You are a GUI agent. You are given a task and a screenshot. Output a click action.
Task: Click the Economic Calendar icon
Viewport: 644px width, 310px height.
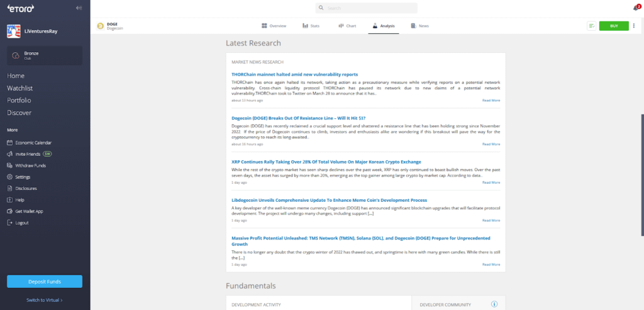tap(10, 143)
